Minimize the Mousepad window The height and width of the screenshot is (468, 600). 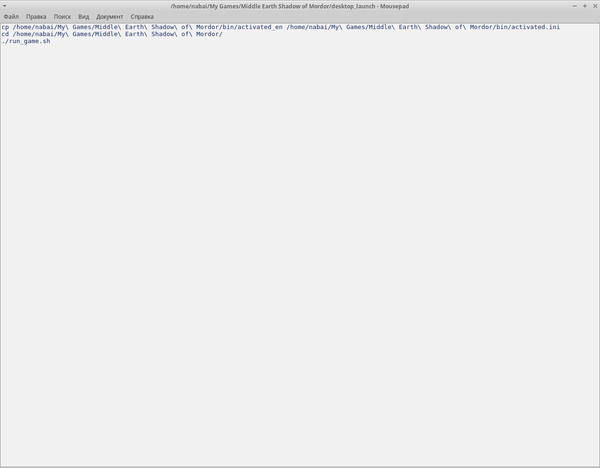tap(573, 6)
